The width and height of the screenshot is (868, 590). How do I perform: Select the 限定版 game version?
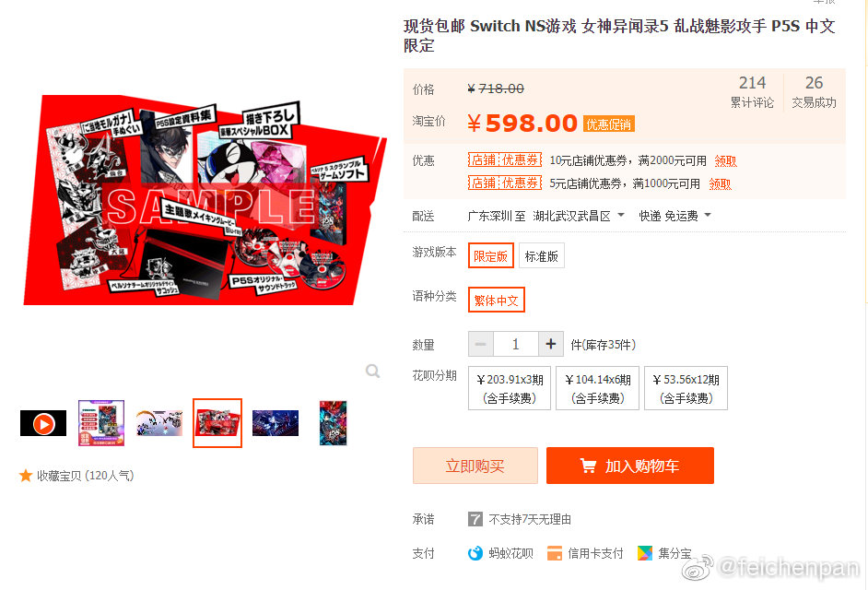click(x=491, y=255)
